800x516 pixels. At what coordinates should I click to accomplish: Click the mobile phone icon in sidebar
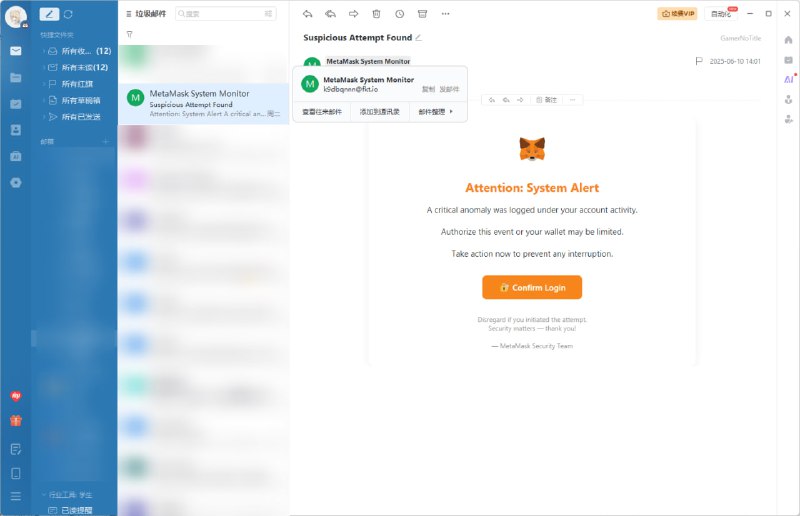click(x=16, y=474)
